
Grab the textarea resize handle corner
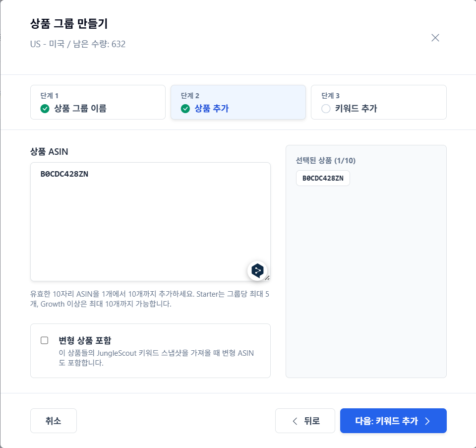[267, 278]
